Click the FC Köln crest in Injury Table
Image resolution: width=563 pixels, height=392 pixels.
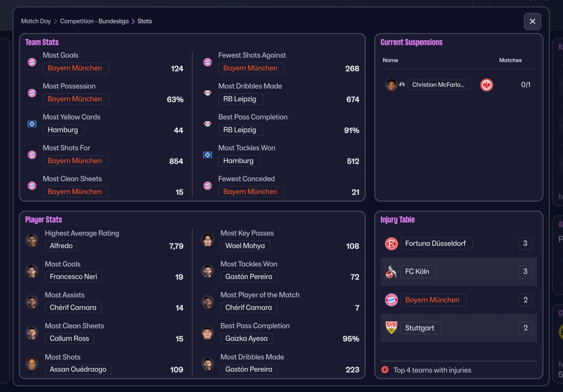pyautogui.click(x=391, y=272)
